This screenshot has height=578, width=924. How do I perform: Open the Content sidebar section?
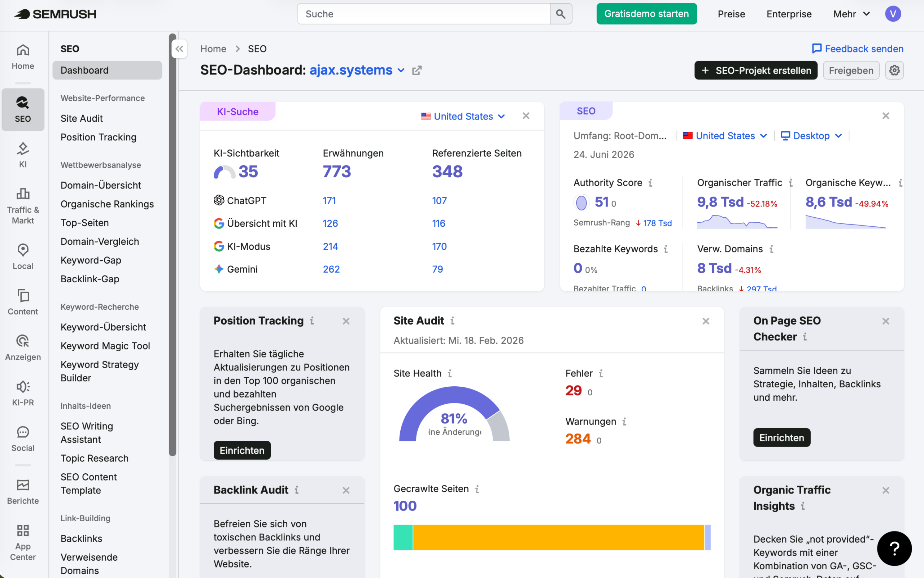pyautogui.click(x=23, y=303)
